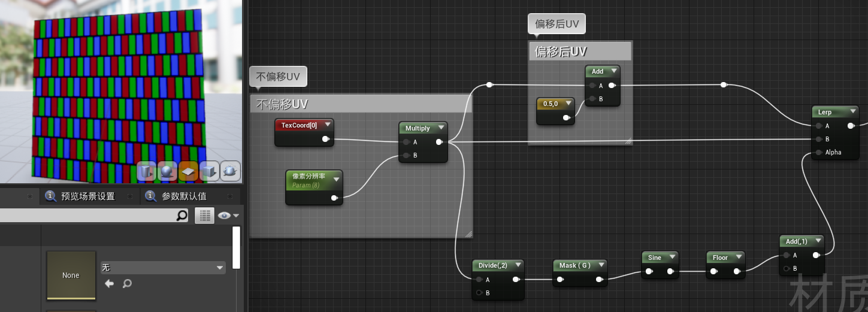The image size is (868, 312).
Task: Toggle the eye visibility options button
Action: tap(228, 216)
